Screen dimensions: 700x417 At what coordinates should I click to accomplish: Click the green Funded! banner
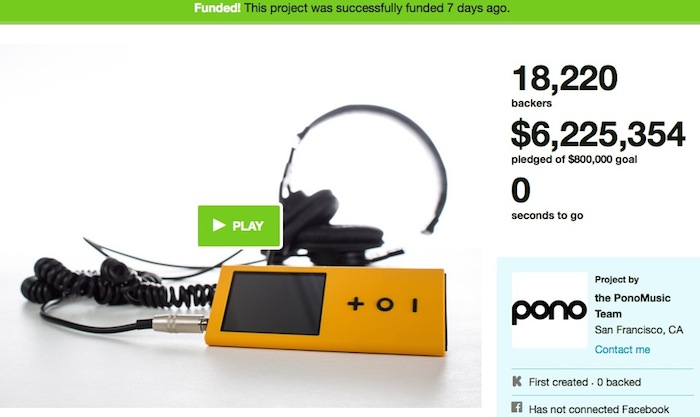tap(350, 11)
